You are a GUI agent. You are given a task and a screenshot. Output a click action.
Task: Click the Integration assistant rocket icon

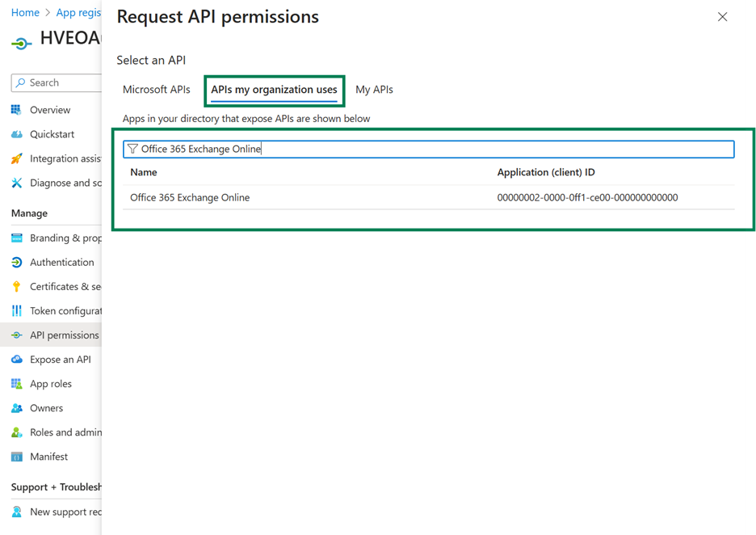coord(16,158)
